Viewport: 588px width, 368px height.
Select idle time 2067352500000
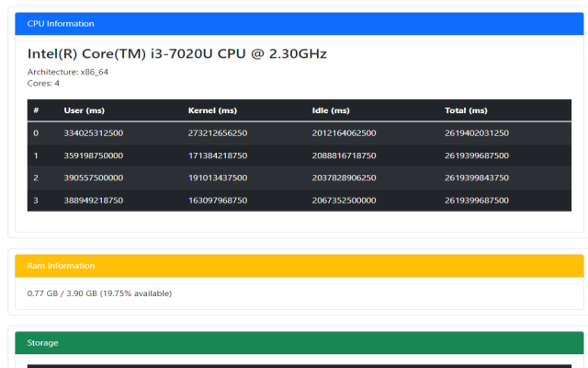point(344,201)
